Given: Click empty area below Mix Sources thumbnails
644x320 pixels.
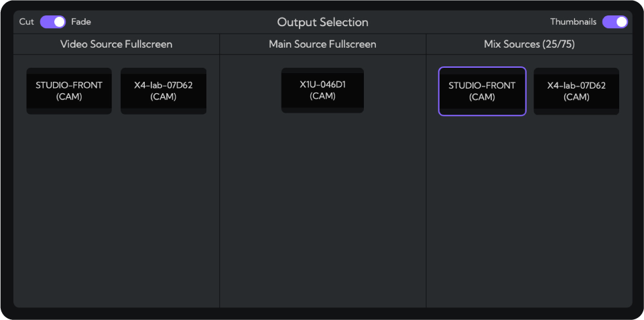Looking at the screenshot, I should [x=529, y=208].
